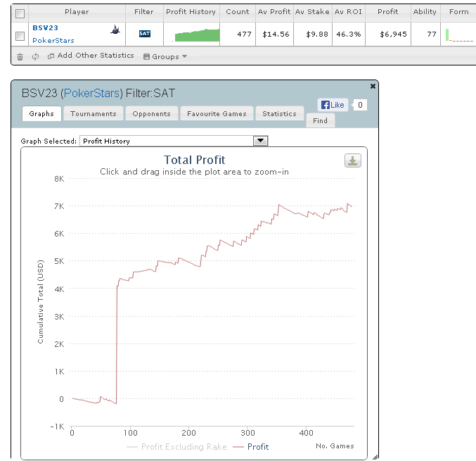The width and height of the screenshot is (476, 461).
Task: Close the BSV23 graph panel
Action: pyautogui.click(x=373, y=87)
